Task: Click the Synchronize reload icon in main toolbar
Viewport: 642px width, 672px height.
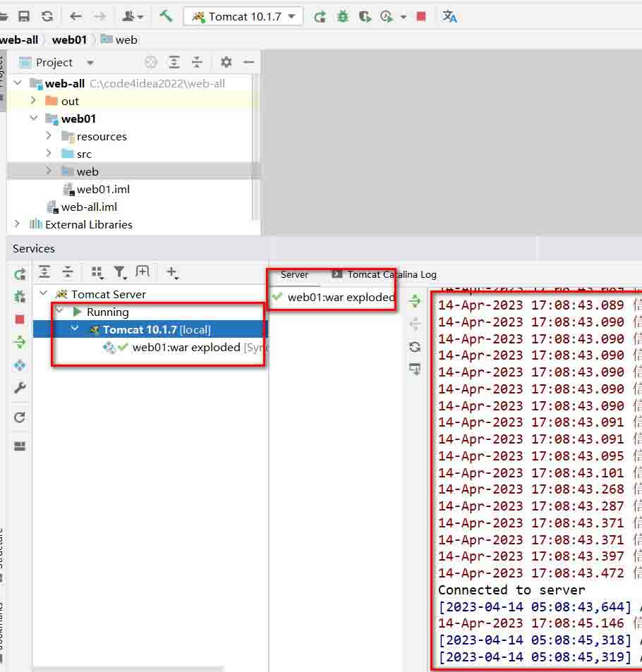Action: 47,17
